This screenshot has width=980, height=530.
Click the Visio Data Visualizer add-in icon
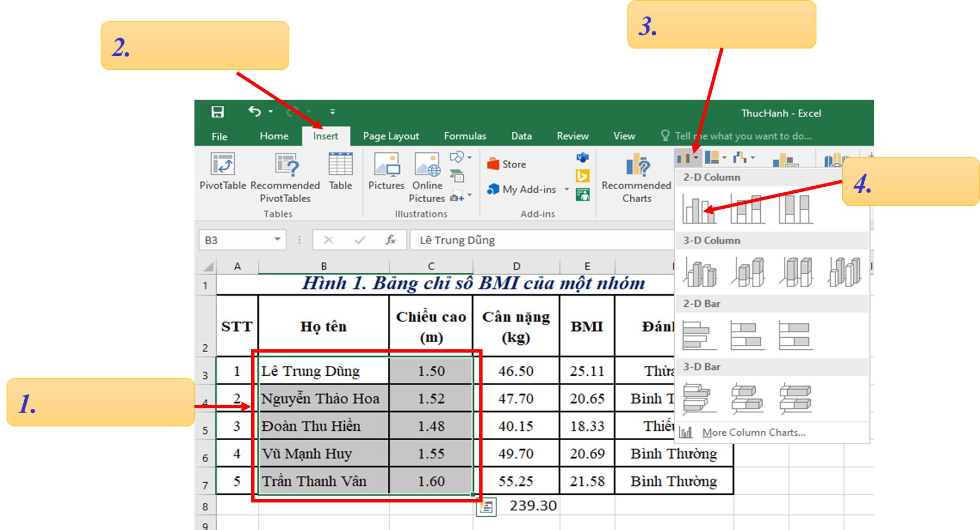(582, 158)
